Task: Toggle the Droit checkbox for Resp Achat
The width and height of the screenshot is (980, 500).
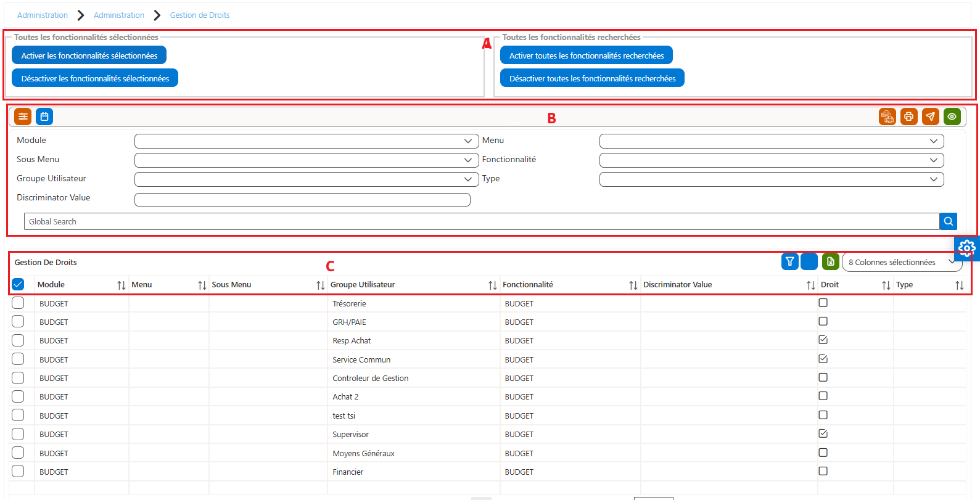Action: click(823, 340)
